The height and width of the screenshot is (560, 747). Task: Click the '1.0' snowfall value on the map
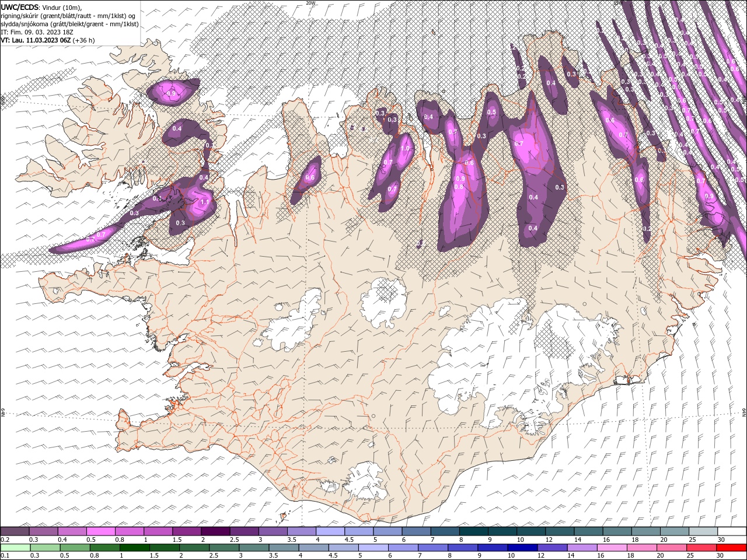pyautogui.click(x=405, y=149)
